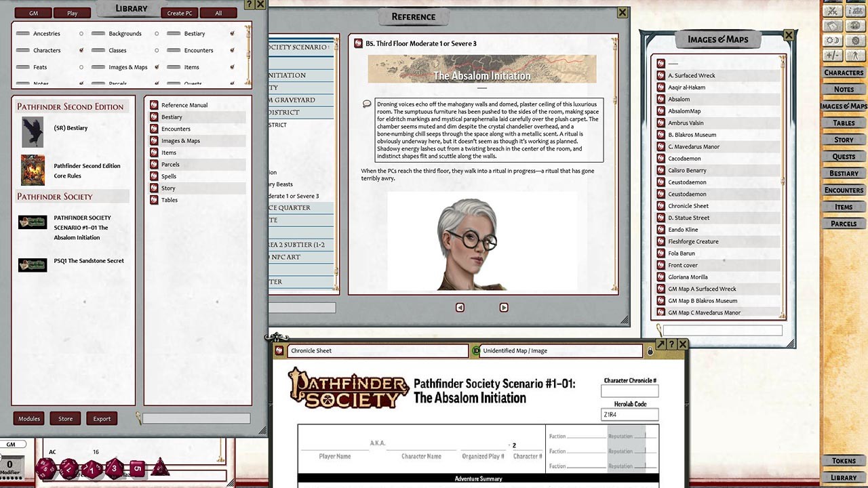The image size is (868, 488).
Task: Advance to next page with the right arrow
Action: [x=504, y=307]
